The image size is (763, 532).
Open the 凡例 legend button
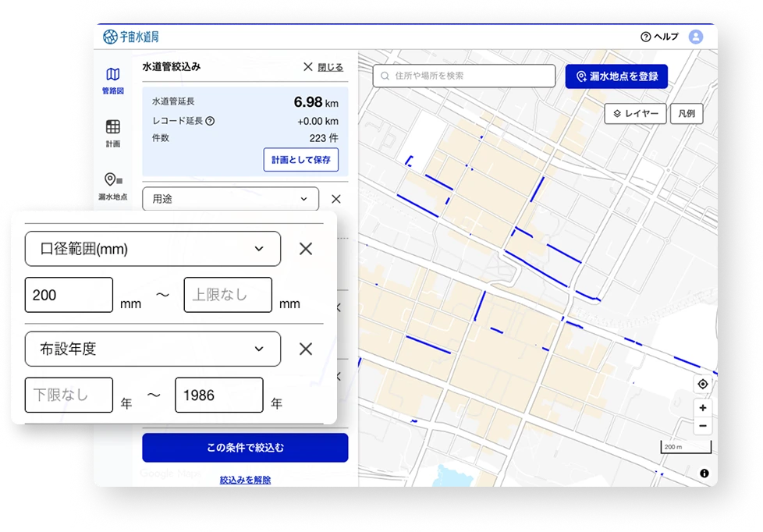(687, 113)
